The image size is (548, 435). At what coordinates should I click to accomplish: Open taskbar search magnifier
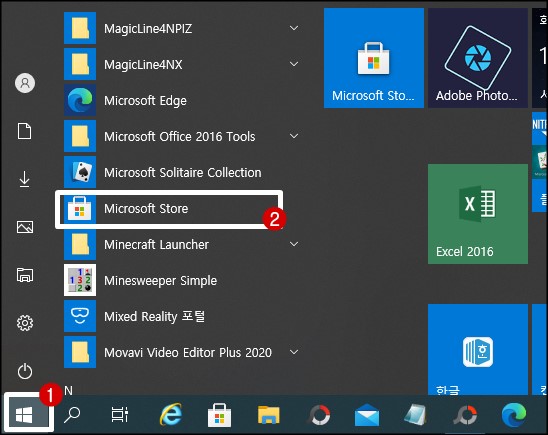[72, 415]
